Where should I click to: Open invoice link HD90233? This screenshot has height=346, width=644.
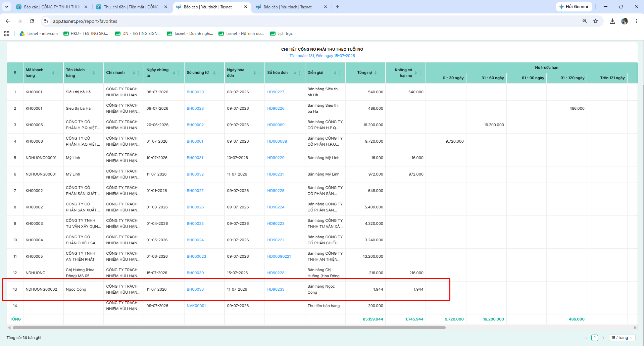pos(276,289)
